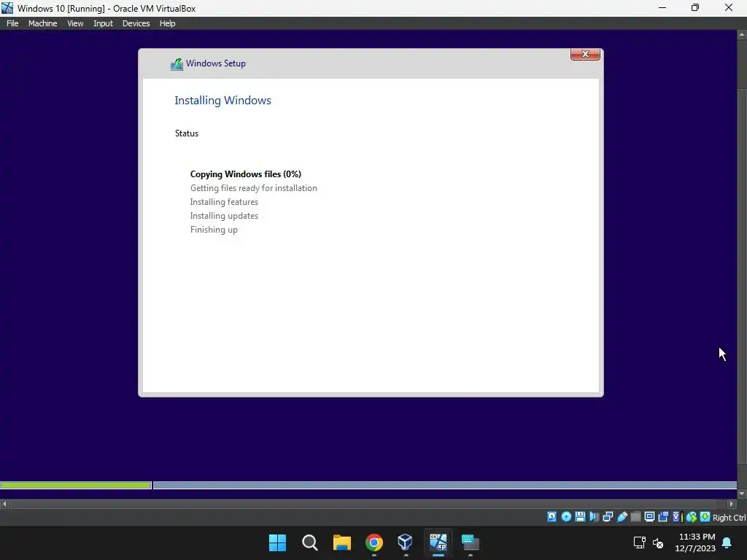Screen dimensions: 747x560
Task: Click the network status tray icon
Action: coord(639,542)
